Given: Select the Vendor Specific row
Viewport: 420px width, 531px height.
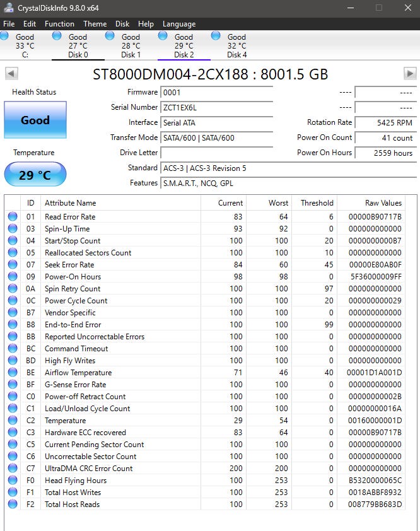Looking at the screenshot, I should tap(205, 312).
